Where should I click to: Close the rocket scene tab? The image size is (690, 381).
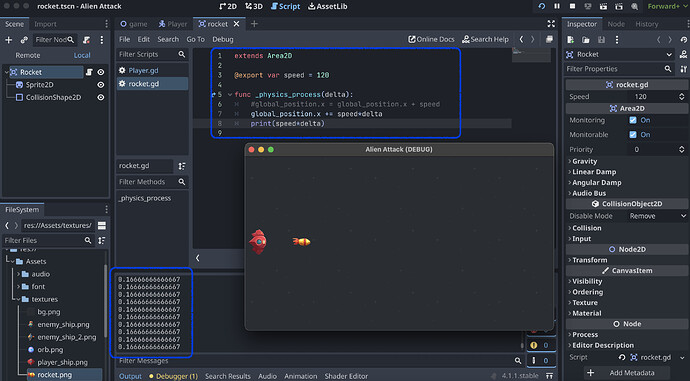coord(236,24)
